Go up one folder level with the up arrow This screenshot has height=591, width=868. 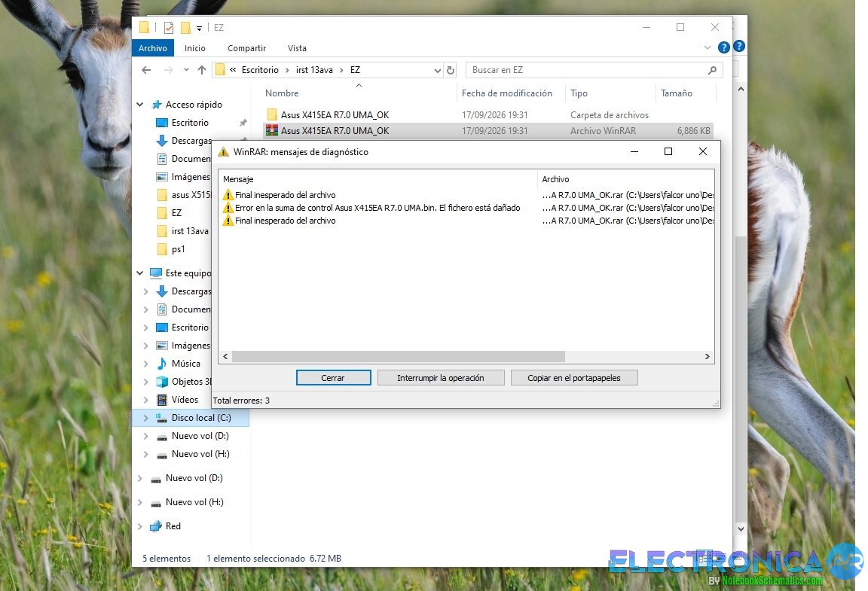(x=202, y=70)
